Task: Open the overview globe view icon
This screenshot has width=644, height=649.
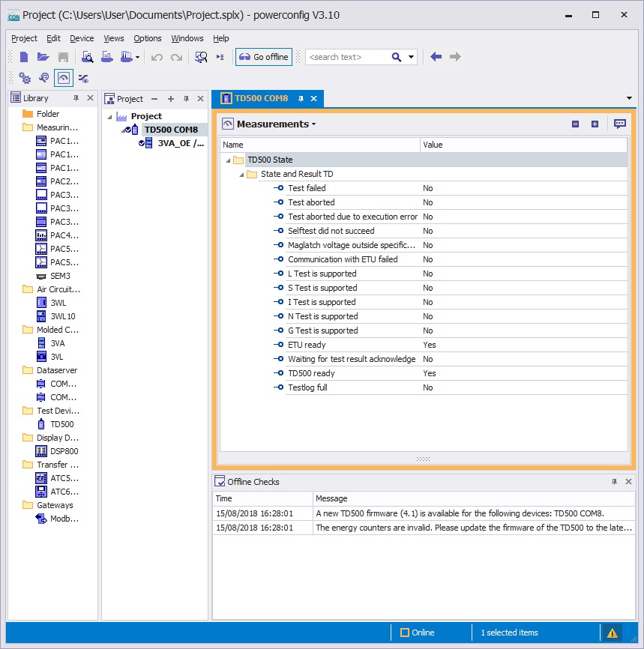Action: point(43,77)
